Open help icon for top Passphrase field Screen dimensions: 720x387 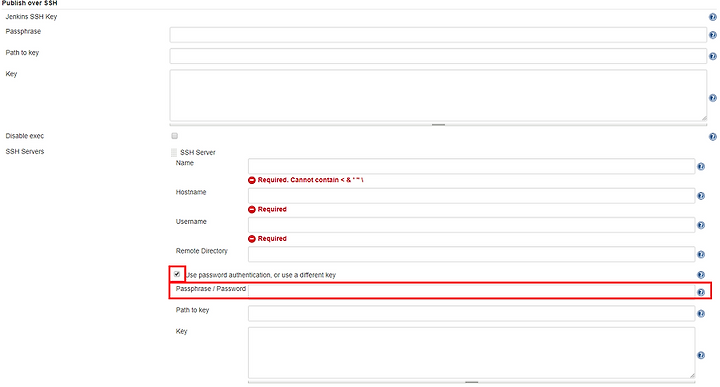tap(713, 35)
